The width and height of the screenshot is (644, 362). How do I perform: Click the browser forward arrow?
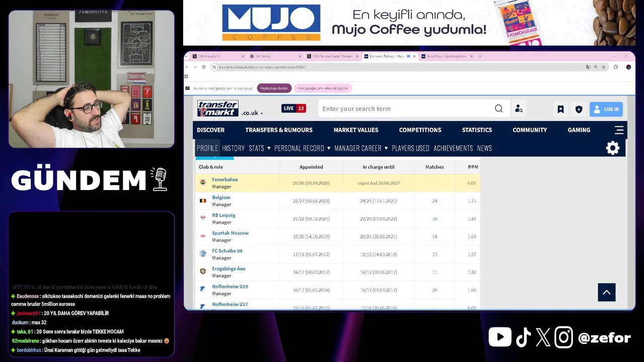[195, 67]
